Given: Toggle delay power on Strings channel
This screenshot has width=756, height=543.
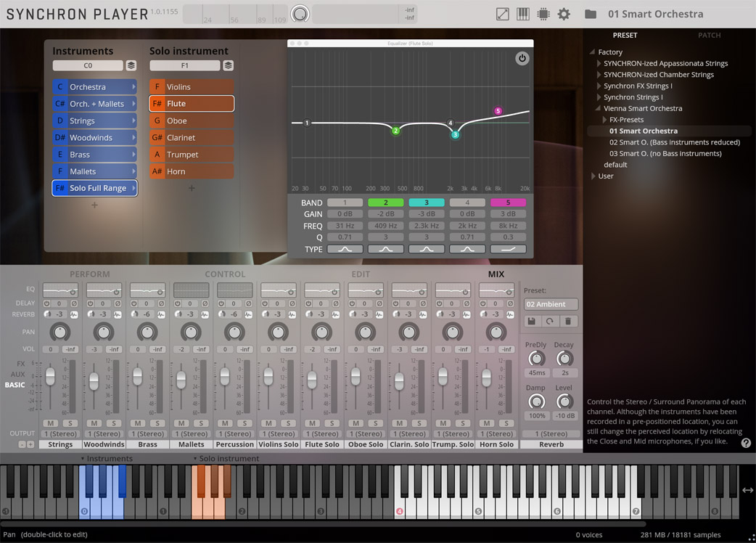Looking at the screenshot, I should click(x=46, y=304).
